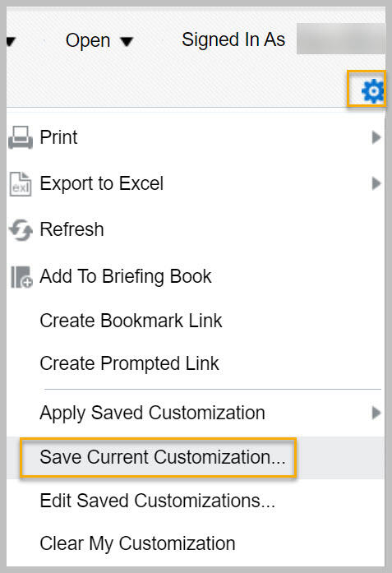Screen dimensions: 392x573
Task: Expand the Apply Saved Customization submenu arrow
Action: pyautogui.click(x=376, y=413)
